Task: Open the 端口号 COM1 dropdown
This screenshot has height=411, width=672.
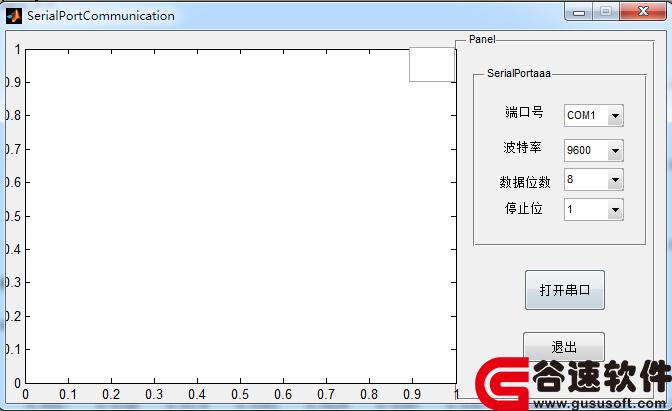Action: click(594, 116)
